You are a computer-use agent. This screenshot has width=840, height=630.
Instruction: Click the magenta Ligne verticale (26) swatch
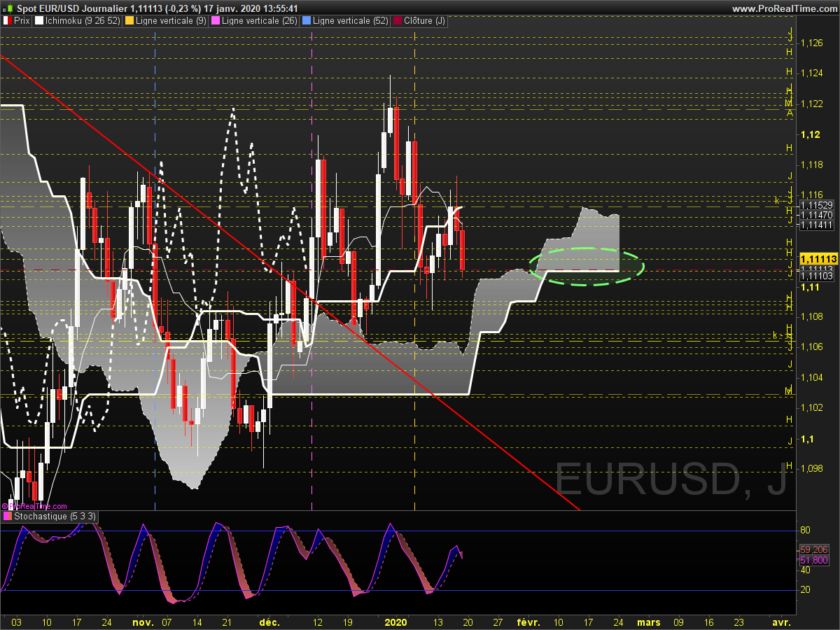[215, 21]
